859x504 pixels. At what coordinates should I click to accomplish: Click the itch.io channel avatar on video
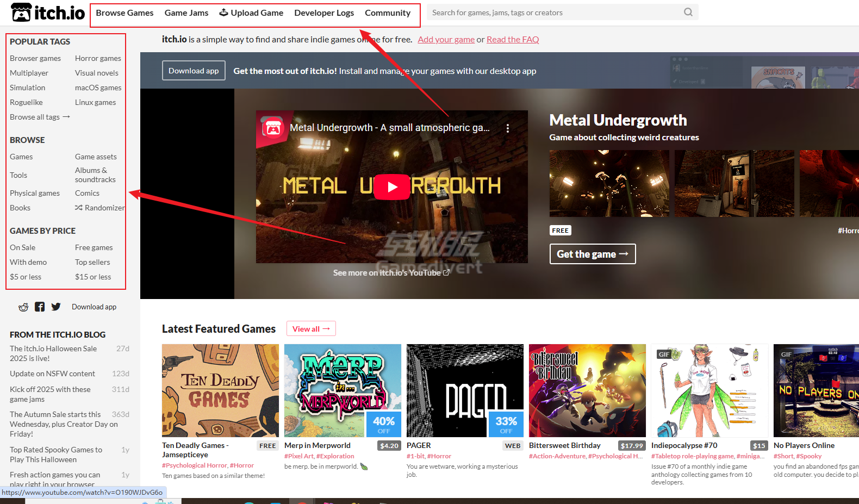[x=273, y=128]
